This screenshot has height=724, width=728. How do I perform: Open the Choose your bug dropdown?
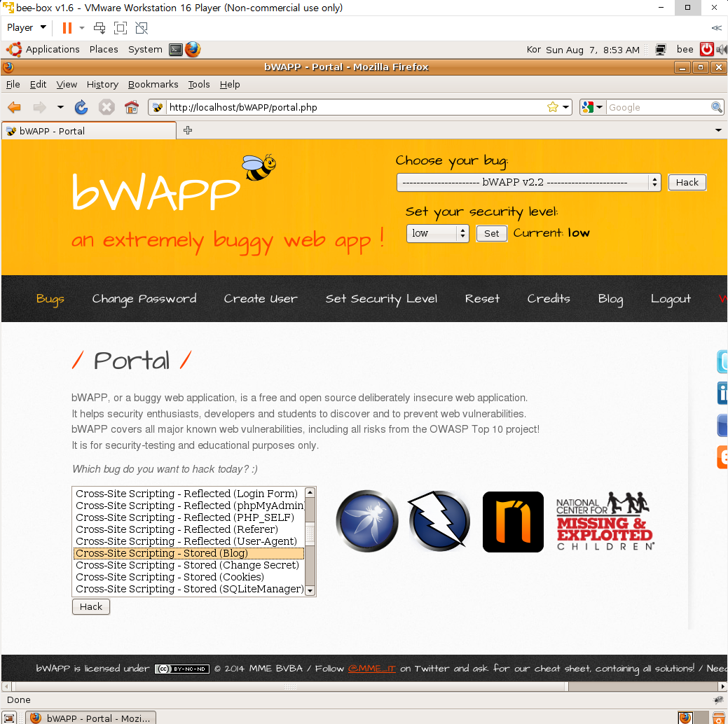[x=528, y=182]
